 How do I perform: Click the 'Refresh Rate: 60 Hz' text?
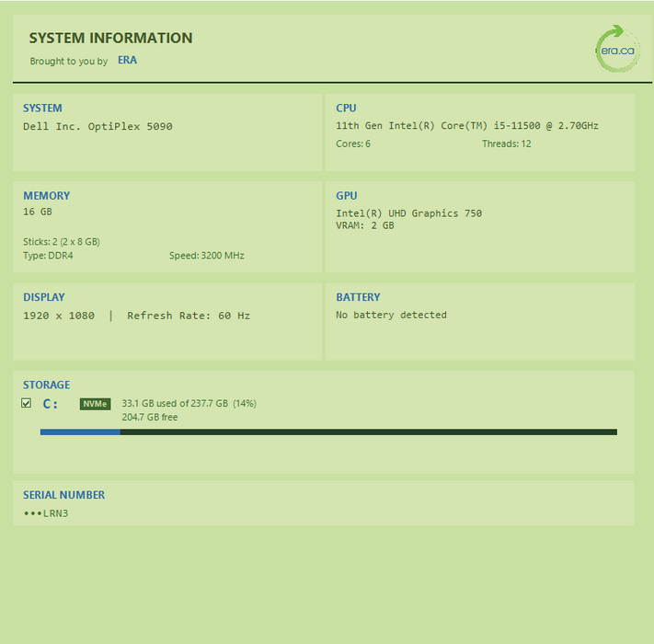coord(189,316)
